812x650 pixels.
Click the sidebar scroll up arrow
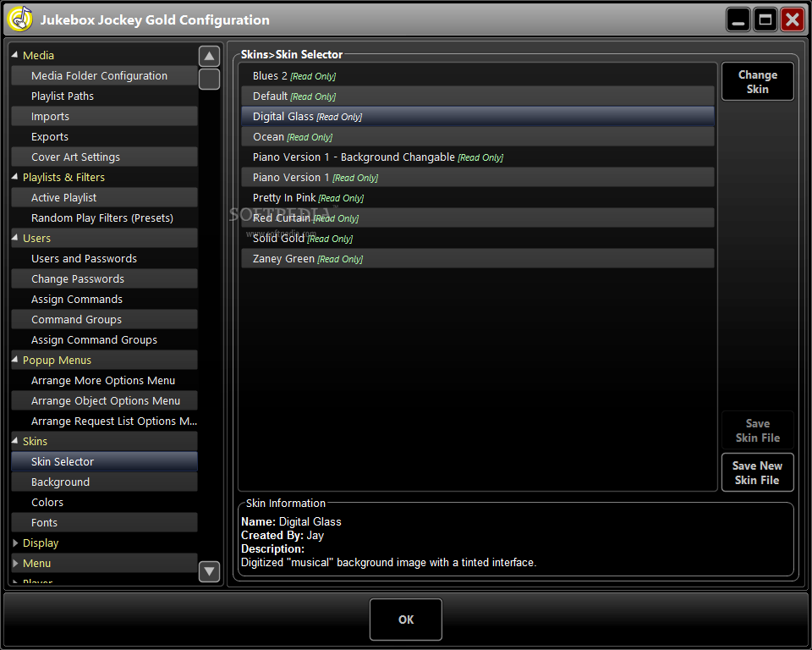click(x=209, y=56)
